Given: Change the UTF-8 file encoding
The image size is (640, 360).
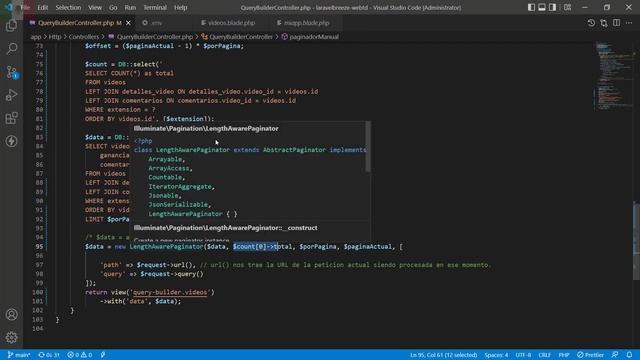Looking at the screenshot, I should pos(523,355).
